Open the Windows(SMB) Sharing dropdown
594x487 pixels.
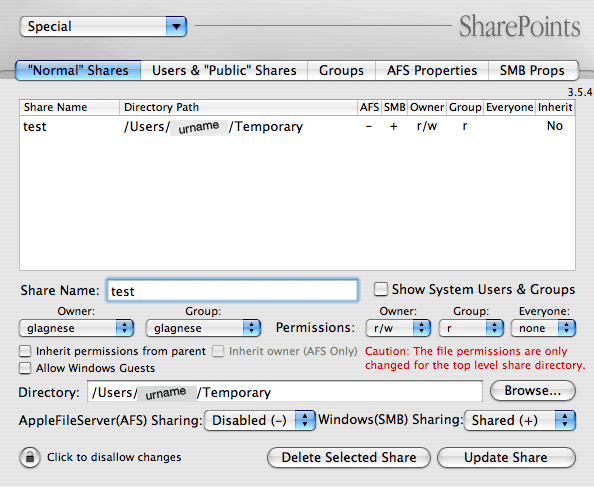pos(520,420)
